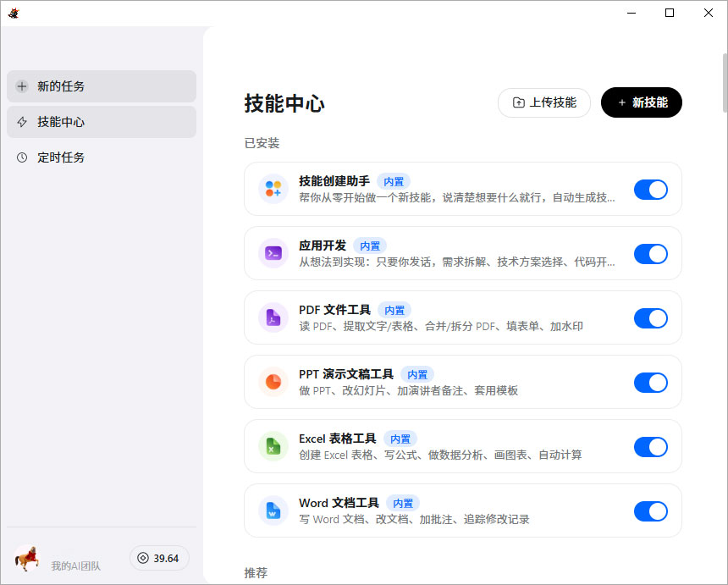
Task: Click the 上传技能 button
Action: click(x=544, y=102)
